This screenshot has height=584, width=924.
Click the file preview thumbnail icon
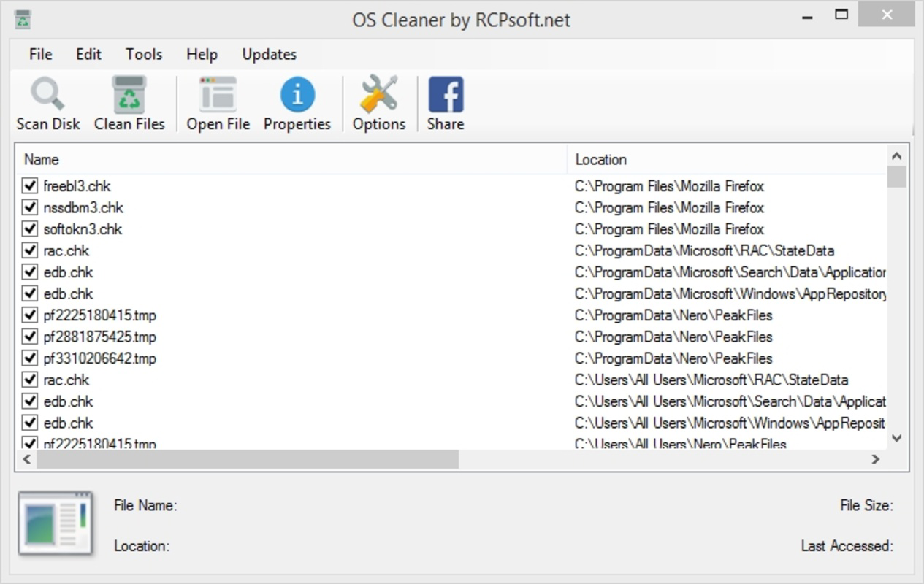[x=56, y=523]
